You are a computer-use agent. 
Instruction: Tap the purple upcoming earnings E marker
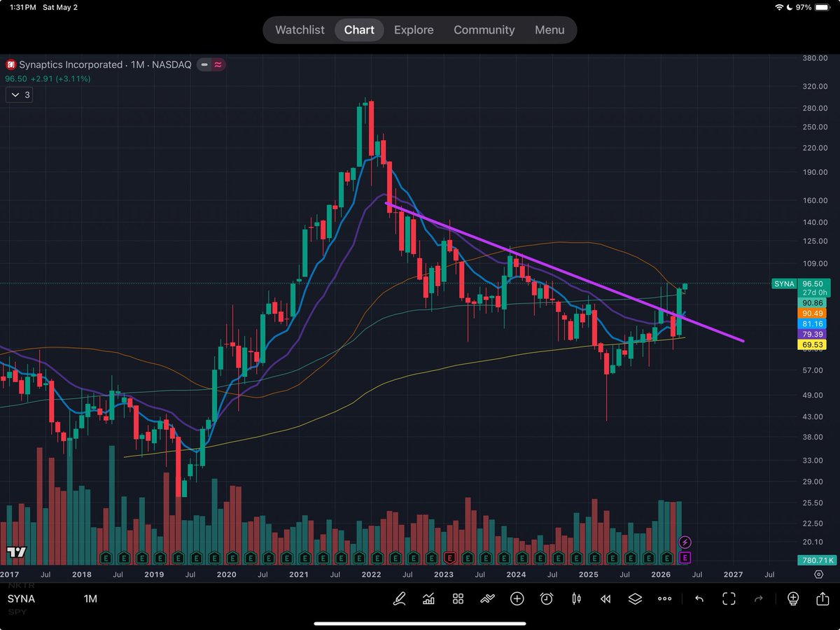[x=685, y=558]
